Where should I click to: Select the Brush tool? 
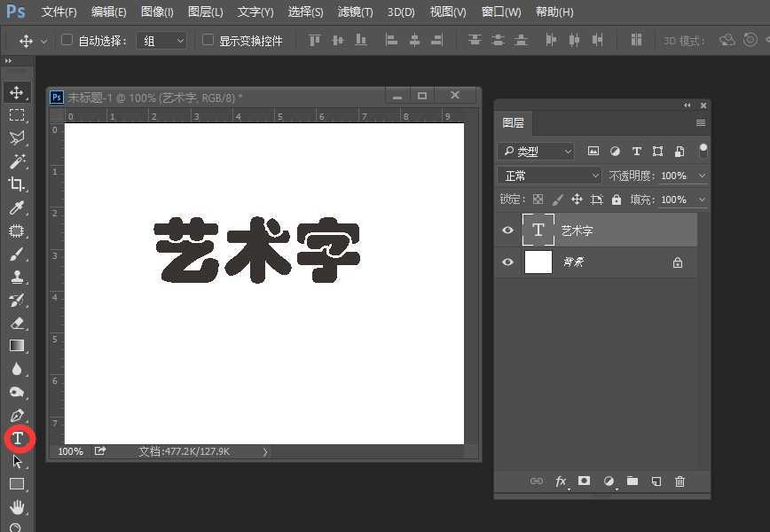point(19,254)
